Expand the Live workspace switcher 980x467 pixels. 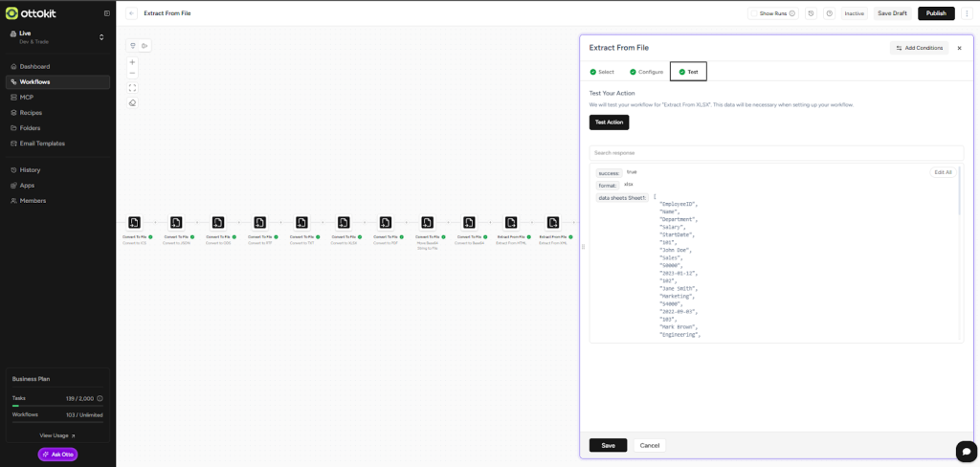pos(101,36)
